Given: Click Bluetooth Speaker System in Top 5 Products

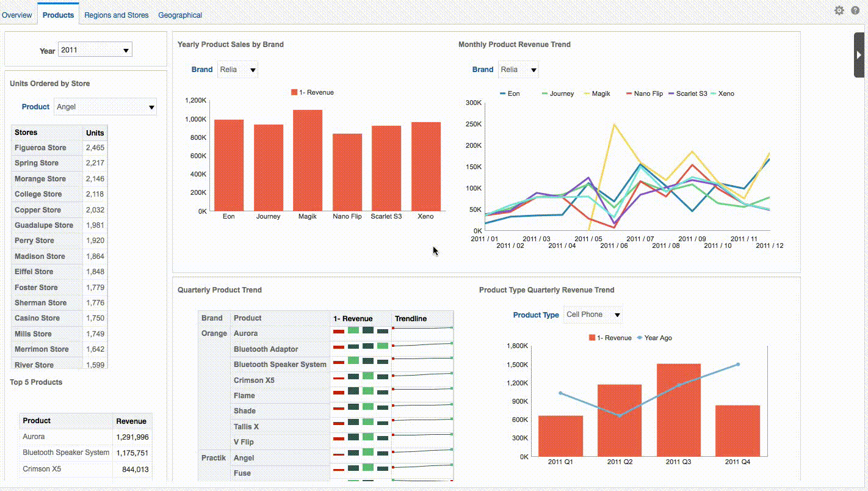Looking at the screenshot, I should 65,453.
